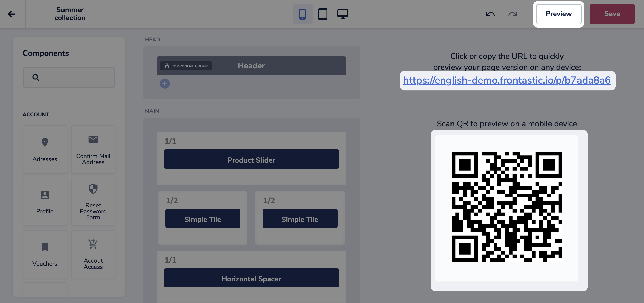This screenshot has height=303, width=644.
Task: Select the Vouchers component tile
Action: coord(45,254)
